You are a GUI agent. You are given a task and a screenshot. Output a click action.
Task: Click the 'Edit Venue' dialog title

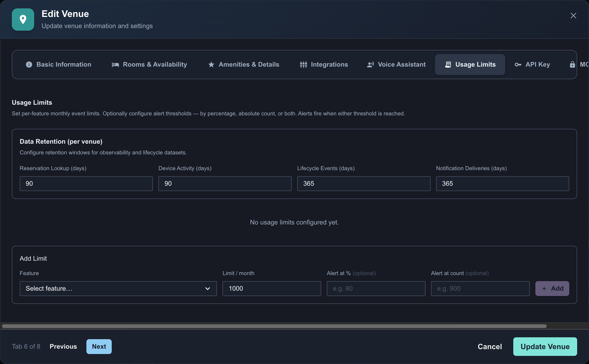tap(65, 14)
